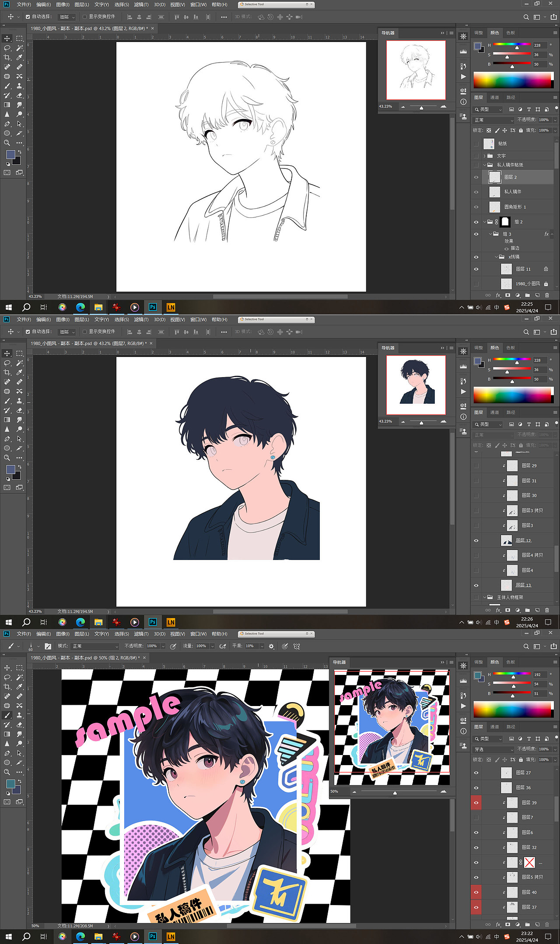The image size is (560, 944).
Task: Open 穿透 blend mode dropdown in sample window
Action: [x=493, y=749]
